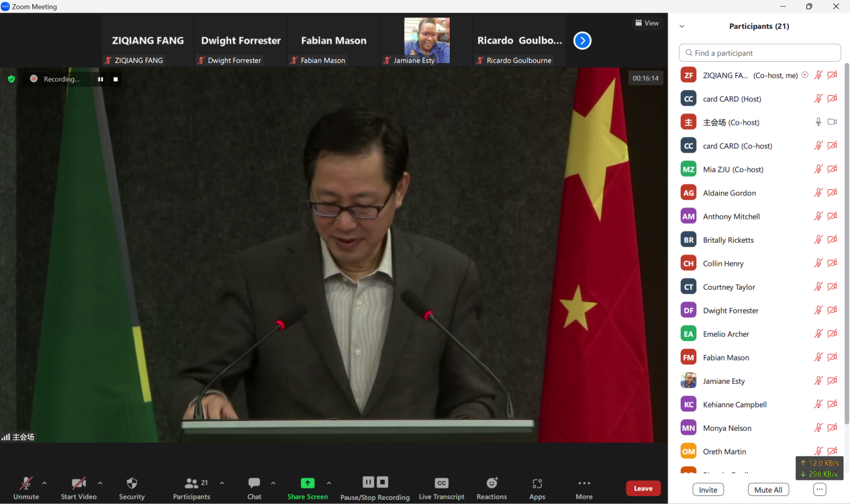
Task: Show next participants with blue arrow
Action: pyautogui.click(x=582, y=41)
